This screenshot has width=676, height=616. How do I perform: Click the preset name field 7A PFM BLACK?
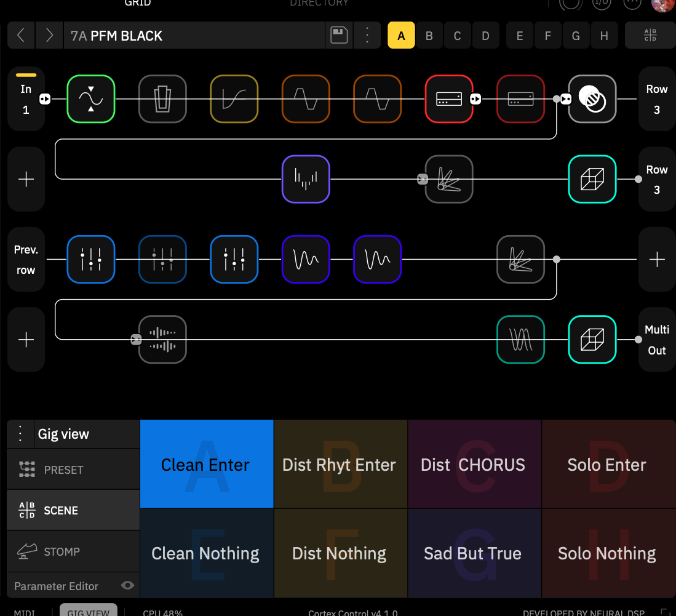(194, 35)
